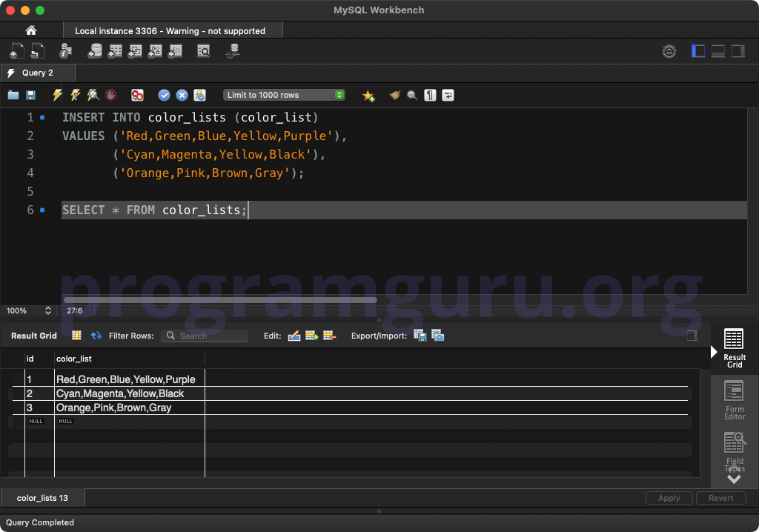Click the editor horizontal scrollbar
This screenshot has width=759, height=532.
(220, 300)
